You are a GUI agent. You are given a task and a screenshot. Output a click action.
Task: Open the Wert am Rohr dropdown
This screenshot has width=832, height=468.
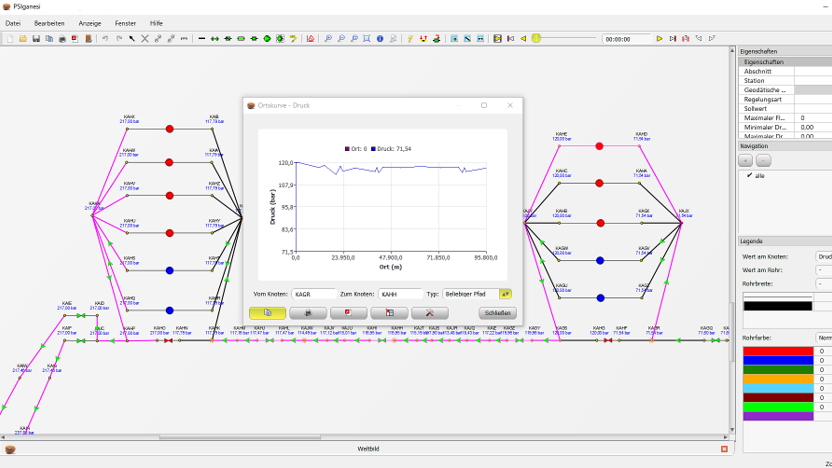tap(824, 270)
